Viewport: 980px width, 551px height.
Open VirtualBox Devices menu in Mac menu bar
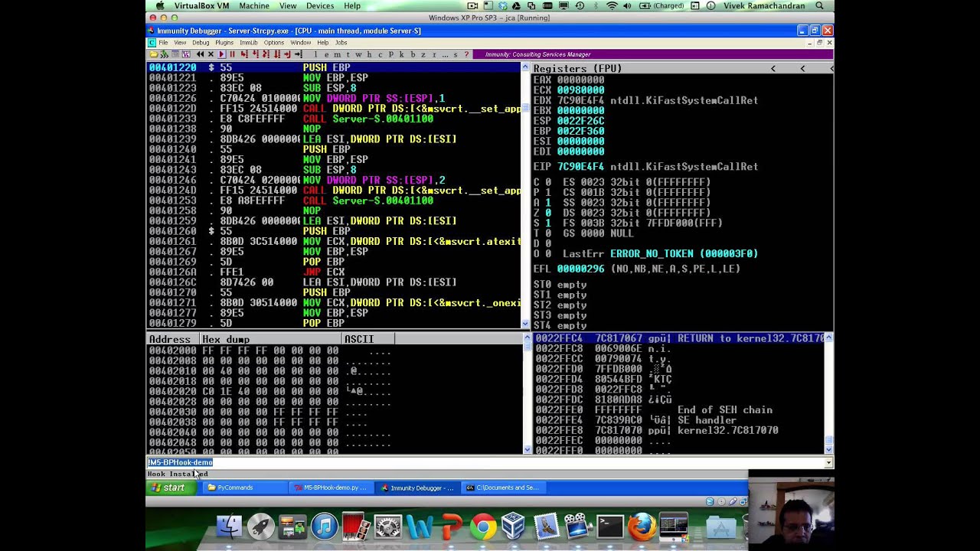click(320, 5)
